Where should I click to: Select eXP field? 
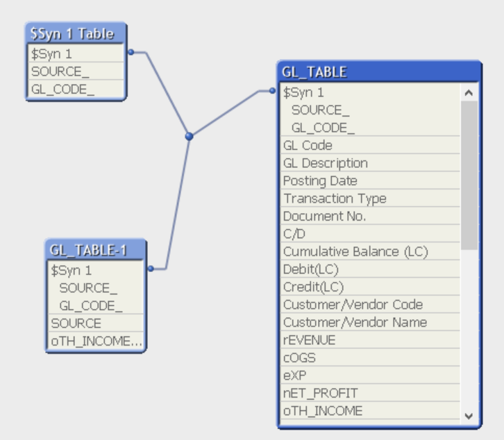370,375
